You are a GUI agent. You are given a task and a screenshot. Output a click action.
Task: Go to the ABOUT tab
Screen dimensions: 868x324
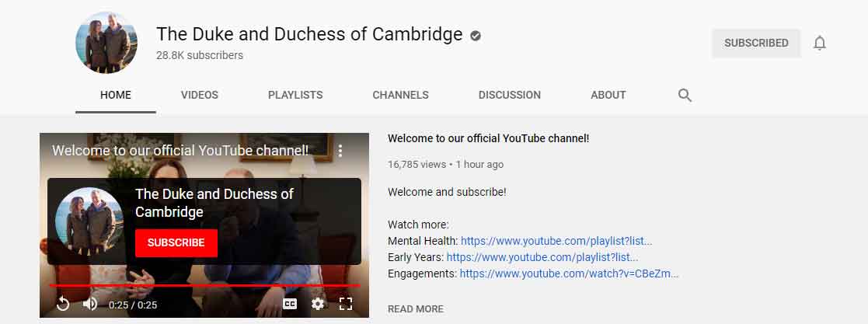coord(608,96)
